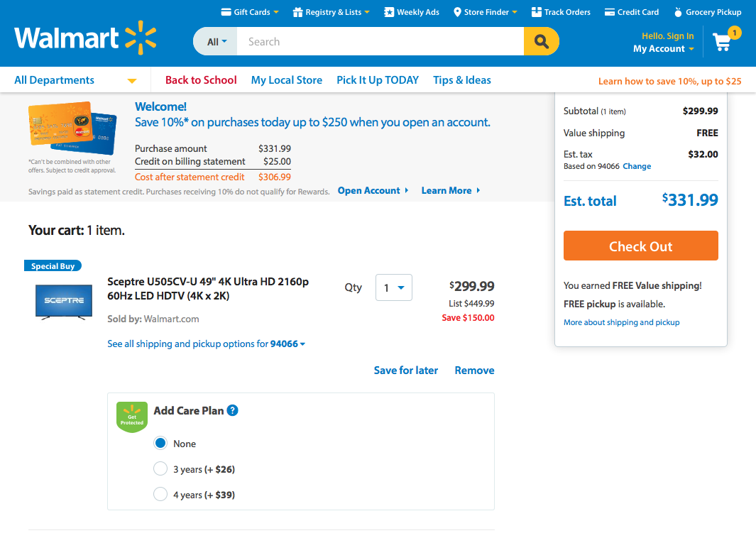Click the Walmart credit cards image

point(72,128)
